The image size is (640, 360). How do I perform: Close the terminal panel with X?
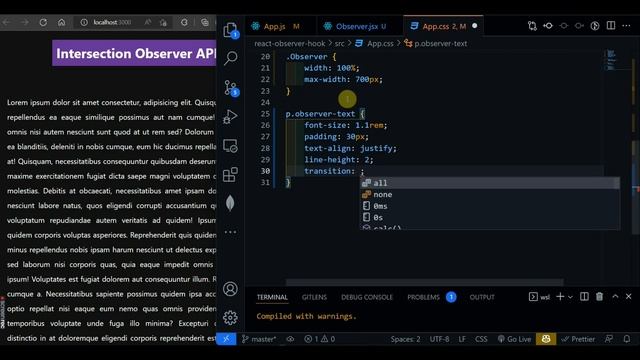629,297
